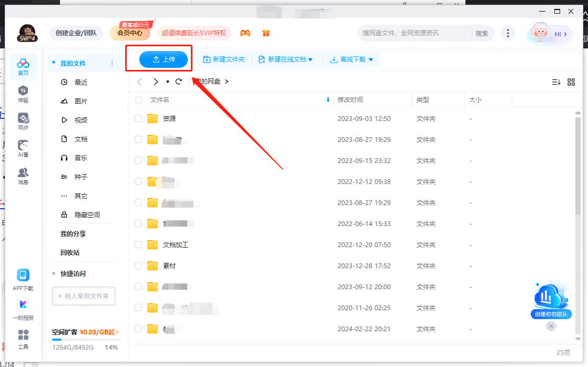Refresh the file list
The image size is (588, 367).
[x=178, y=81]
